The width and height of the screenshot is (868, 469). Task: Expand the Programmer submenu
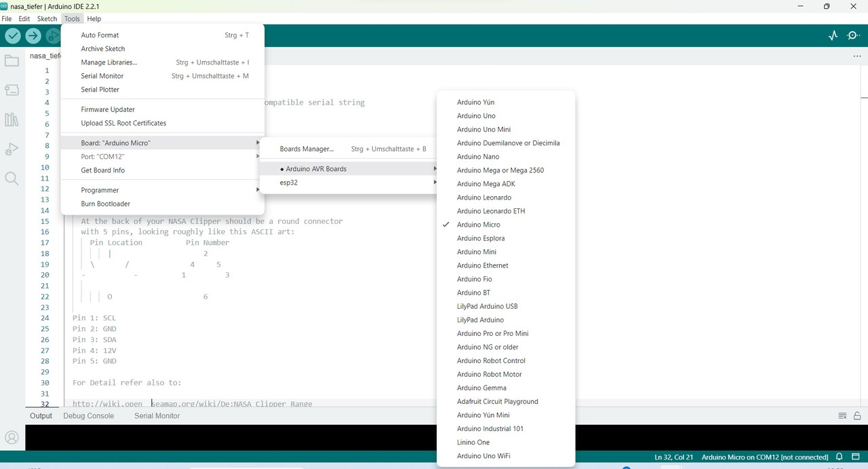pyautogui.click(x=163, y=190)
